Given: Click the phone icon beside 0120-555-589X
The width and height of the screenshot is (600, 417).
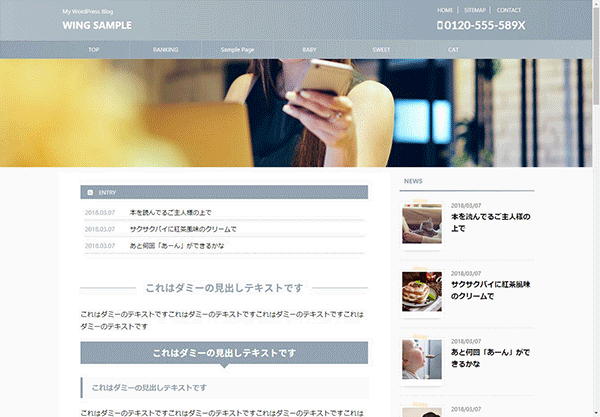Looking at the screenshot, I should tap(441, 26).
